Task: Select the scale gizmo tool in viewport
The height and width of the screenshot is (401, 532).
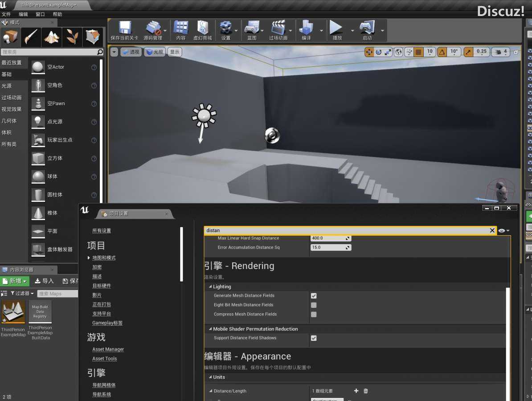Action: 388,52
